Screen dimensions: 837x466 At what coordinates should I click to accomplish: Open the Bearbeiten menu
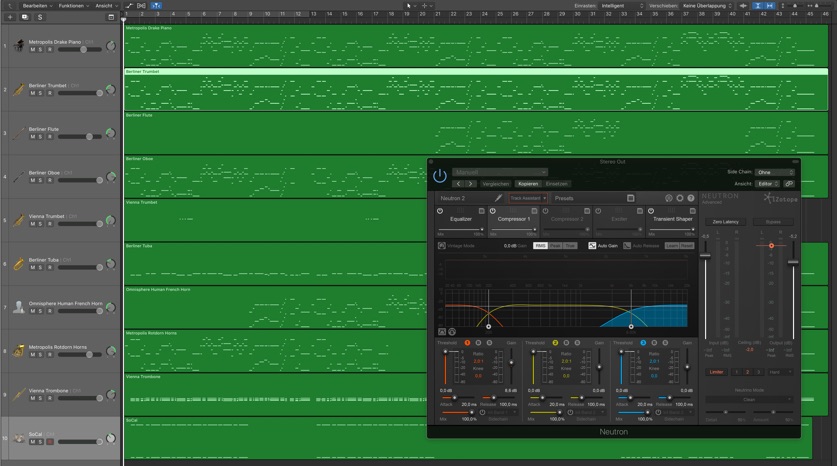click(37, 6)
